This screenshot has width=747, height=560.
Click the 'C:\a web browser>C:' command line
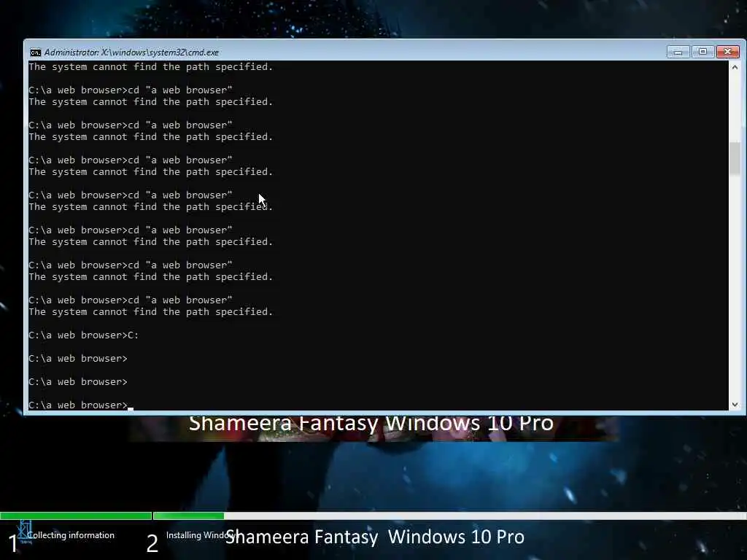coord(84,335)
